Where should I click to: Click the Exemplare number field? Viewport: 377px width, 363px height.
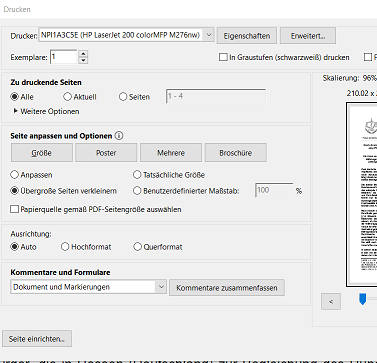64,57
